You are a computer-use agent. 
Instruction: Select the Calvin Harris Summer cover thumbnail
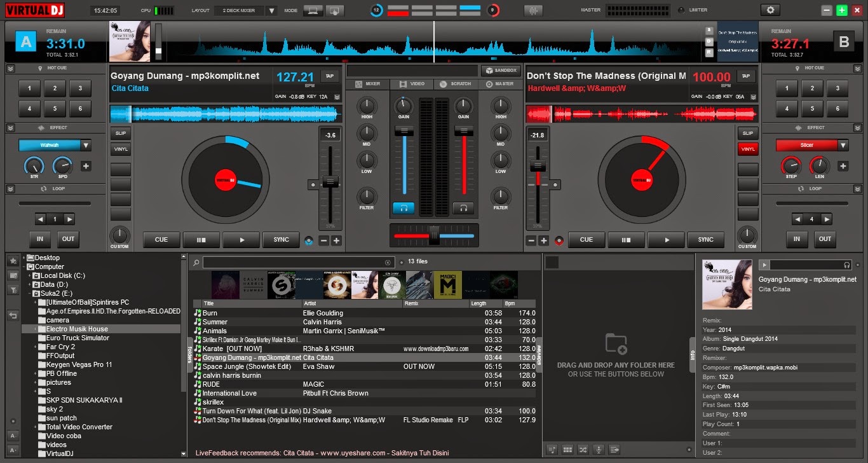coord(254,285)
